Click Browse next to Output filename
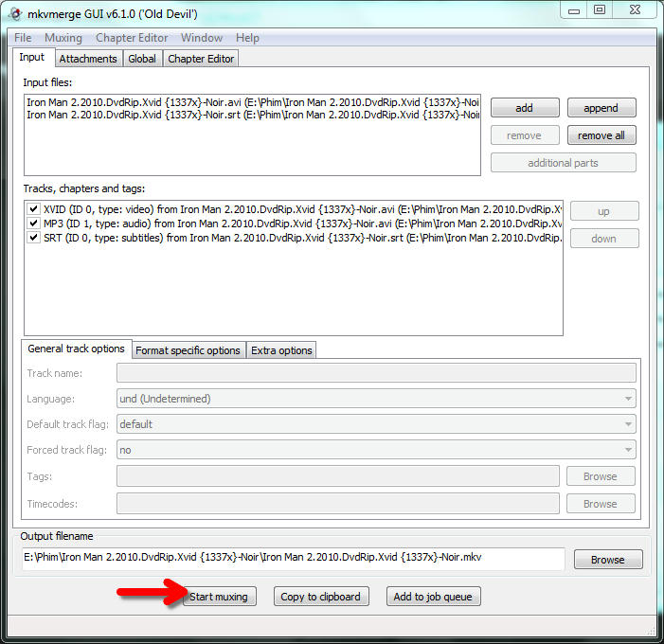 click(608, 560)
